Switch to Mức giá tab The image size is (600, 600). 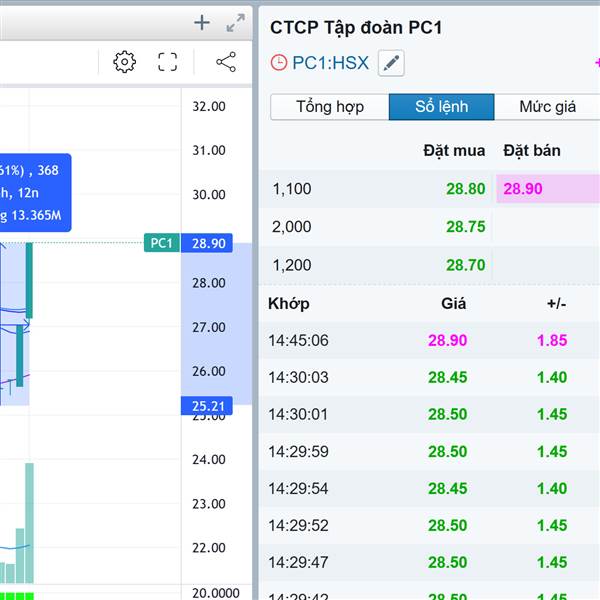pos(547,107)
